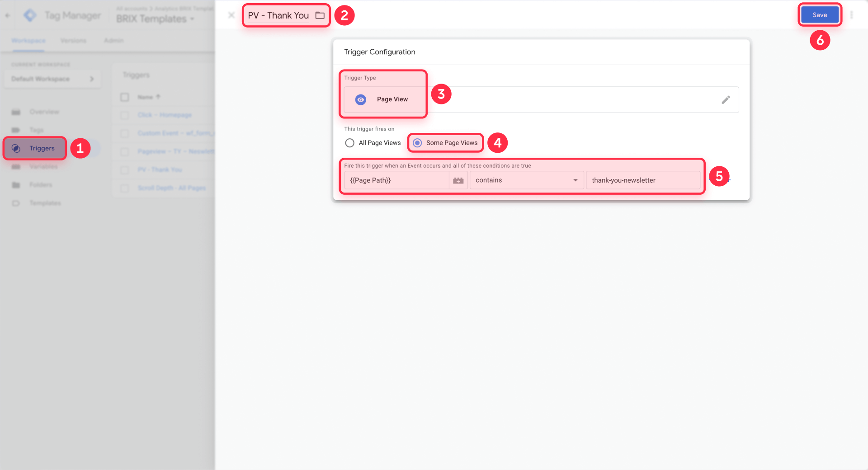The width and height of the screenshot is (868, 470).
Task: Click the Page View trigger type box
Action: tap(541, 100)
